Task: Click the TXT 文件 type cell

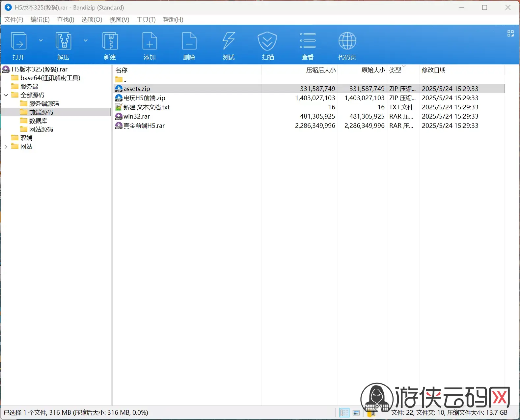Action: tap(401, 107)
